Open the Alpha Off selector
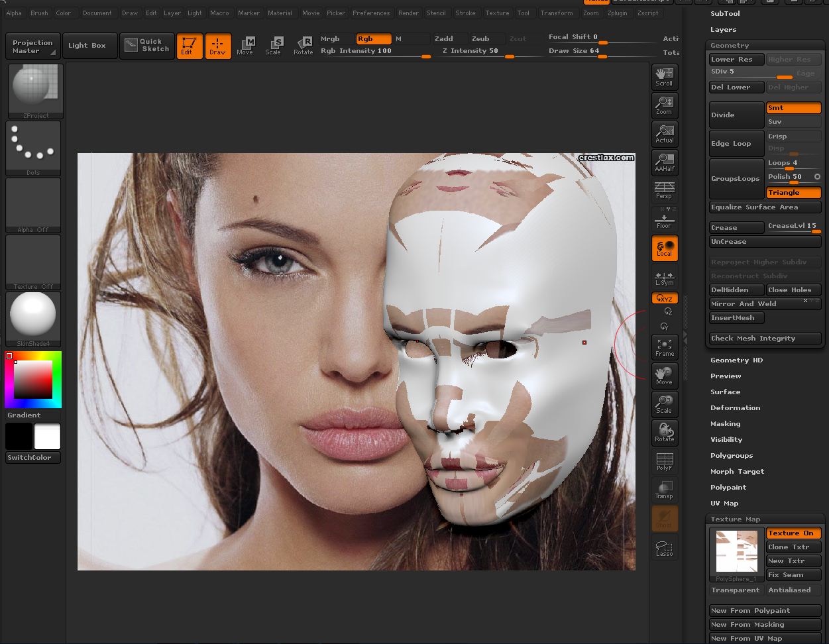Screen dimensions: 829x644 point(33,205)
